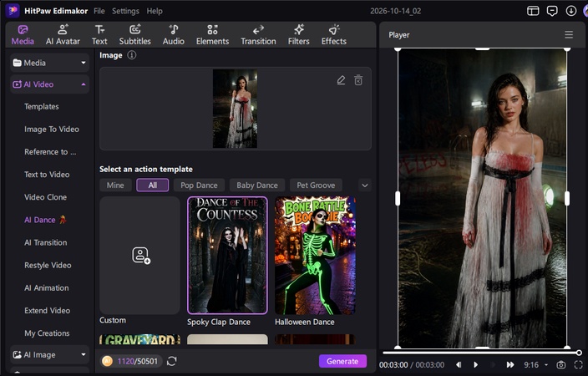Switch to the Filters tab
This screenshot has width=588, height=376.
point(298,35)
